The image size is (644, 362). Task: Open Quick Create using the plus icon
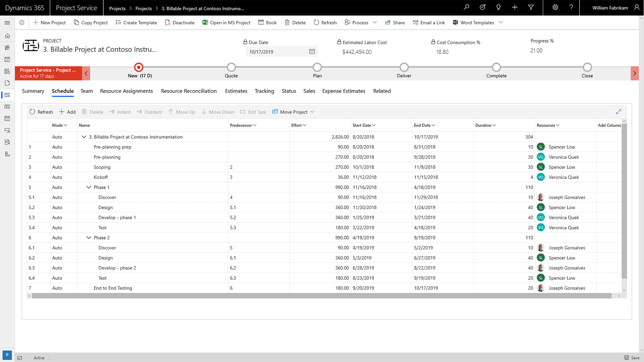[515, 7]
